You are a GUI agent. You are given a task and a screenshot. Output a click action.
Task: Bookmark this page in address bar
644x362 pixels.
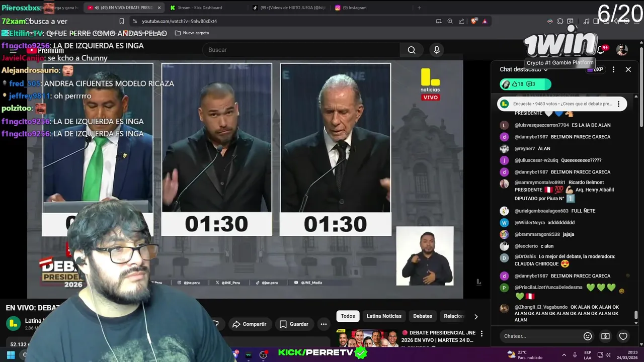[x=121, y=21]
